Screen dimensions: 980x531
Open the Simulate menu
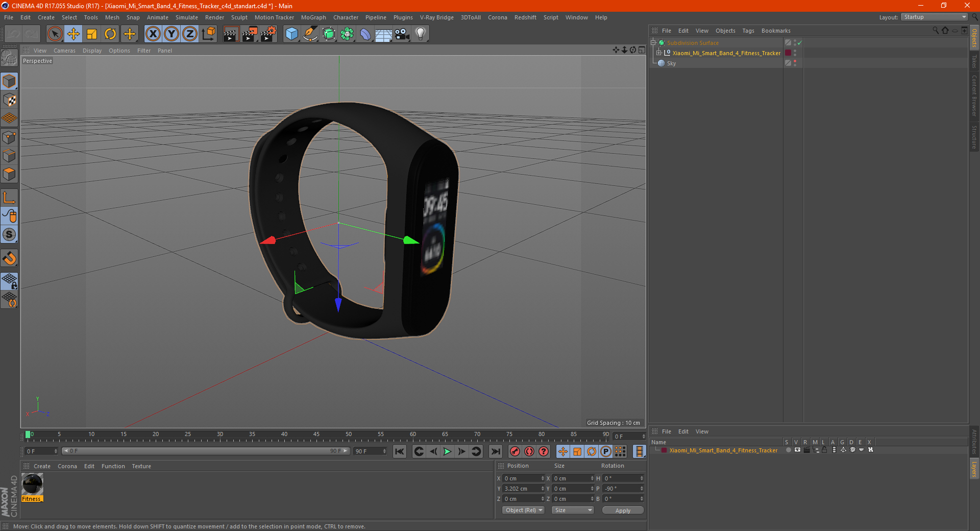click(187, 17)
